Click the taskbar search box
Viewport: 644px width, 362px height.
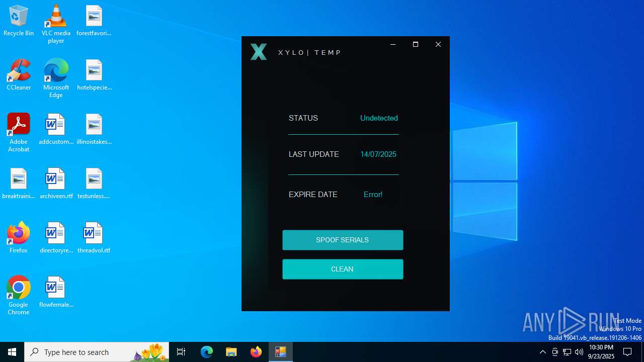97,352
